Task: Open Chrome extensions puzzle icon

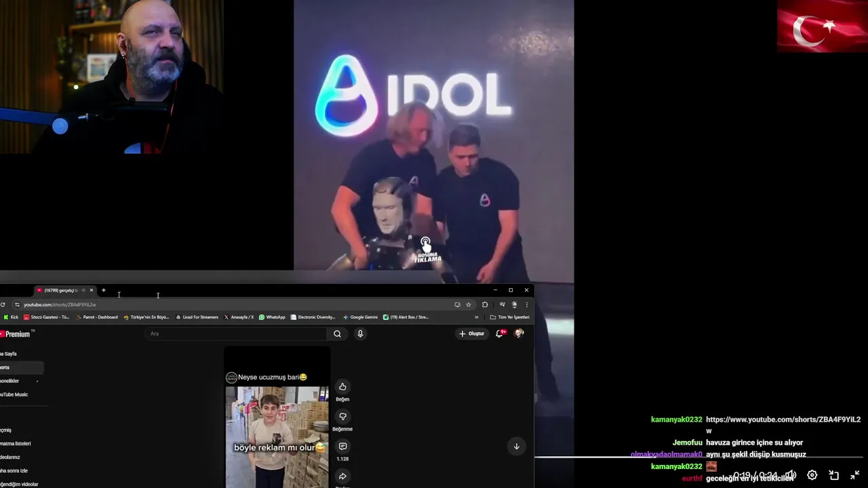Action: click(485, 304)
